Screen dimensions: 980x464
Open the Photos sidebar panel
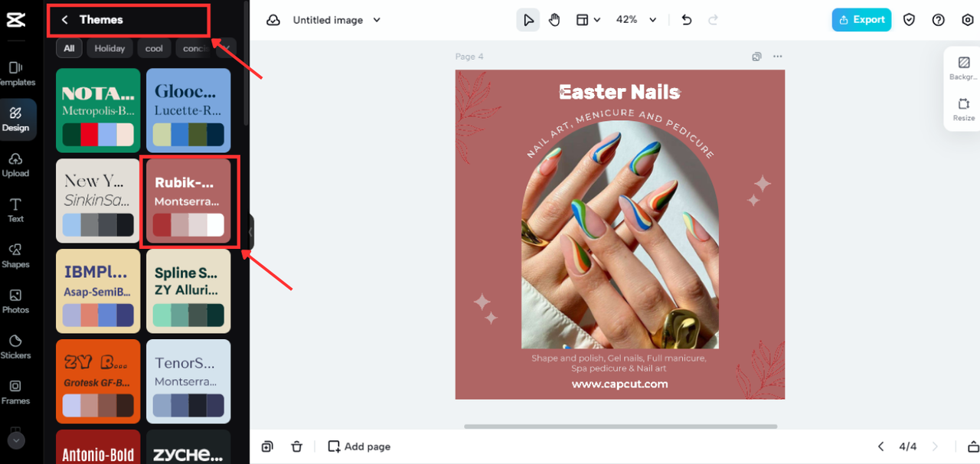tap(15, 301)
